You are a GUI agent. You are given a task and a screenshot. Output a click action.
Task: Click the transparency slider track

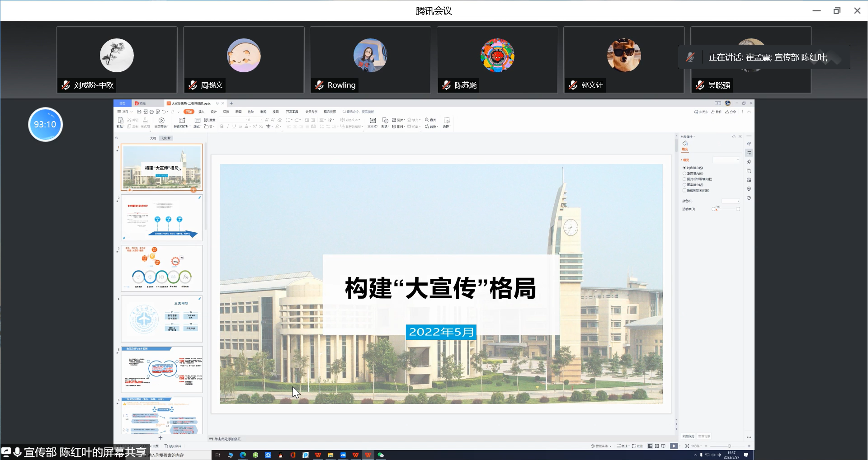pos(727,209)
